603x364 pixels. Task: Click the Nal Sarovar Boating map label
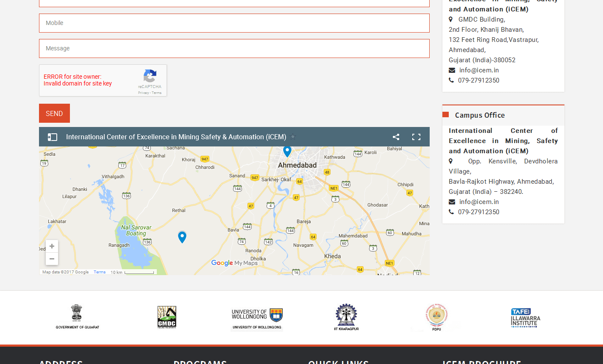tap(136, 230)
